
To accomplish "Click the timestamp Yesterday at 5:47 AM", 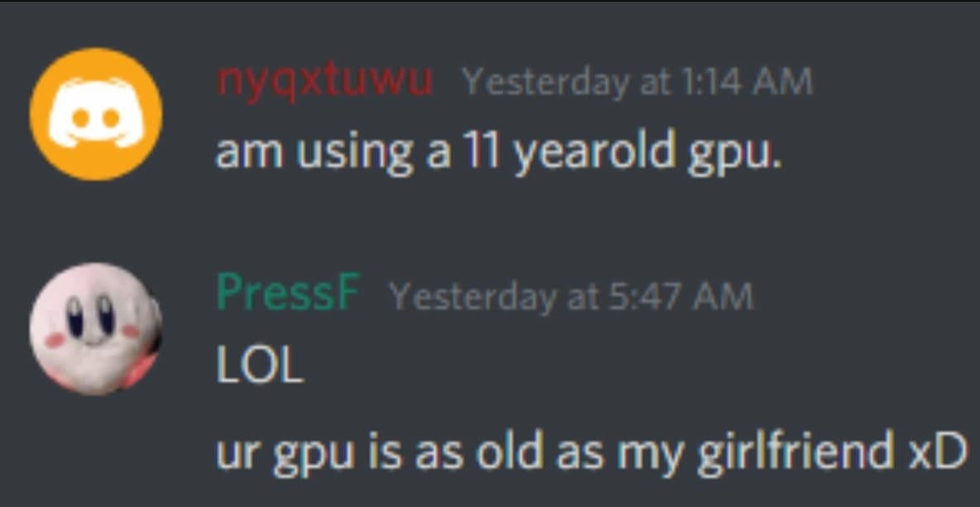I will click(x=571, y=296).
